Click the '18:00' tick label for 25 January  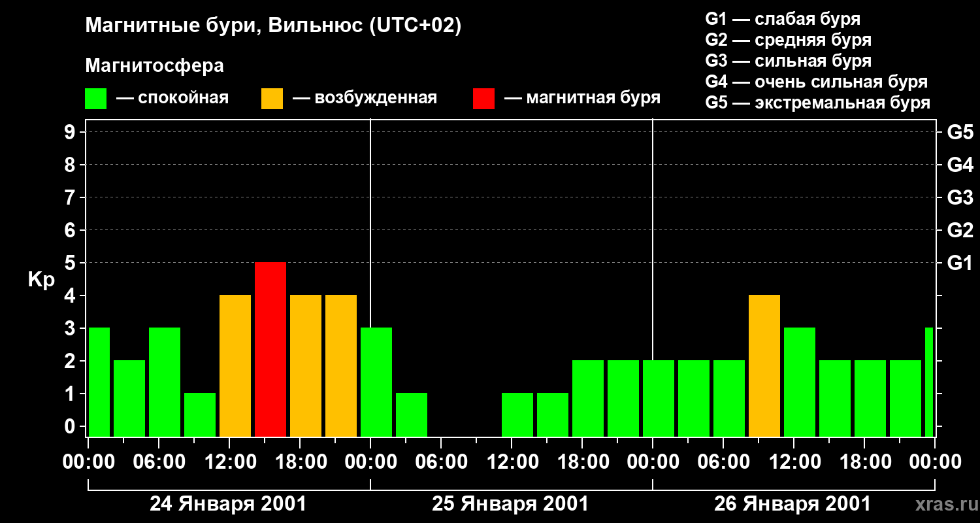coord(582,462)
